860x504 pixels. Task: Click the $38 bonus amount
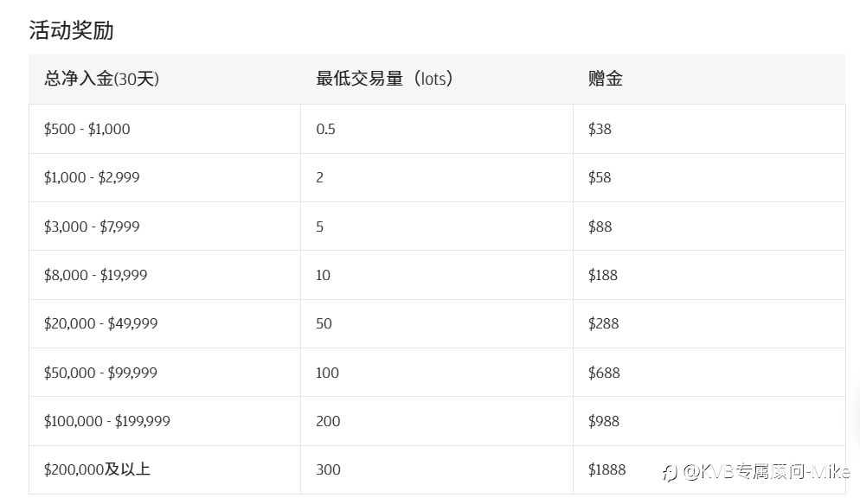[600, 130]
